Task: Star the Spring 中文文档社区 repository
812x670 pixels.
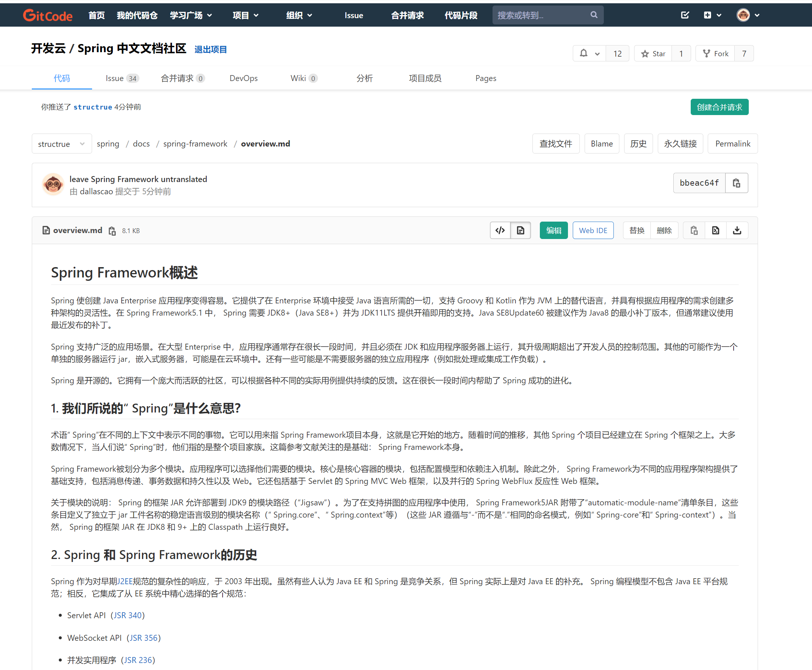Action: tap(653, 53)
